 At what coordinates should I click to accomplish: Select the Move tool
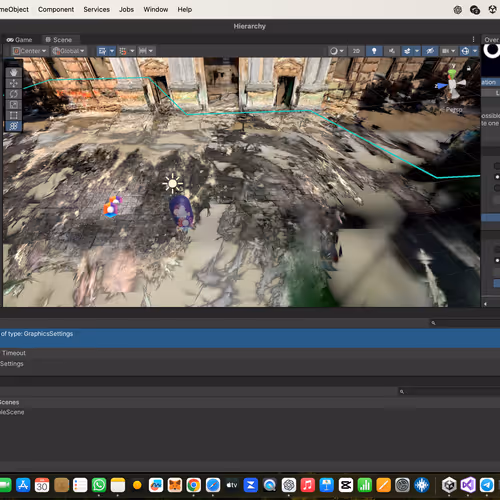[13, 83]
